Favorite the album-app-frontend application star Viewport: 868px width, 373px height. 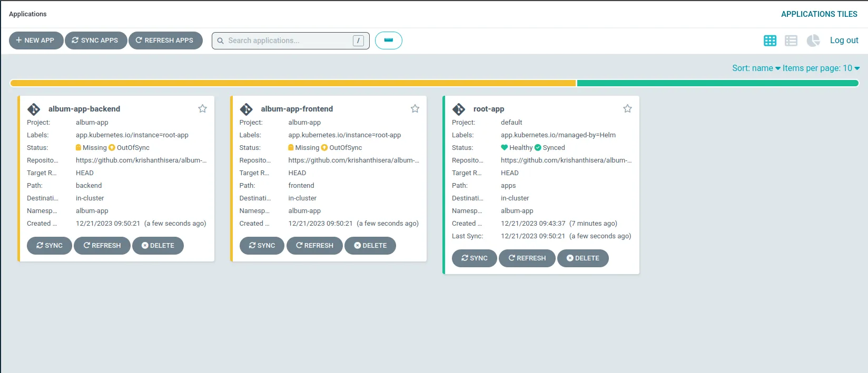(x=415, y=108)
